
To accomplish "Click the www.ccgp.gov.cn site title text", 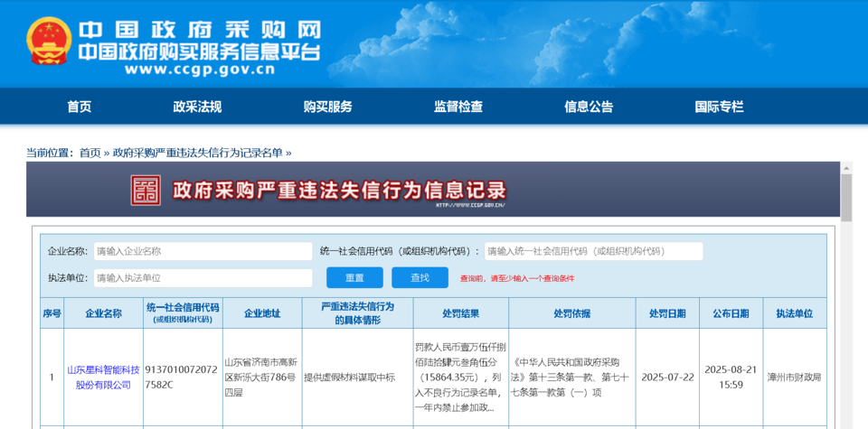I will 199,70.
